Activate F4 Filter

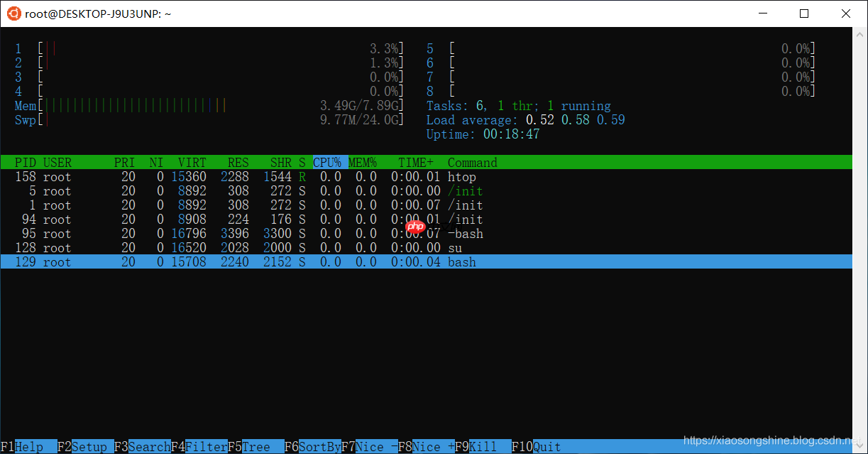coord(199,447)
